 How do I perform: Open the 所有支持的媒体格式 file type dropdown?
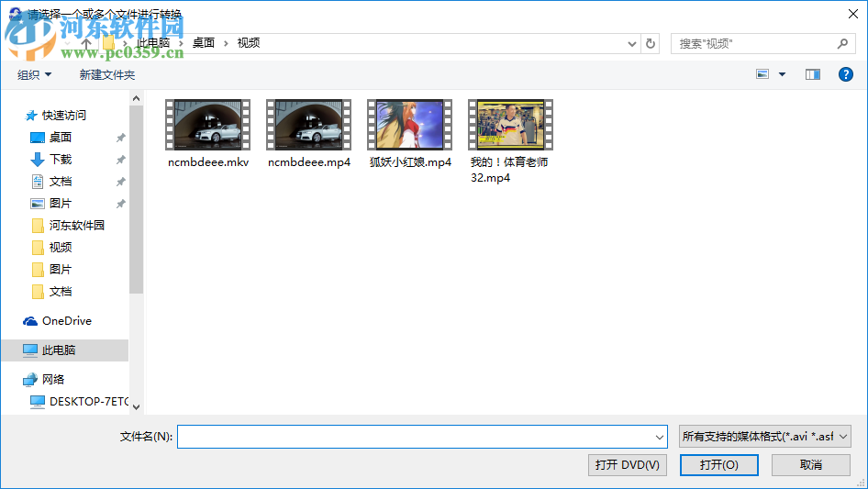coord(765,437)
